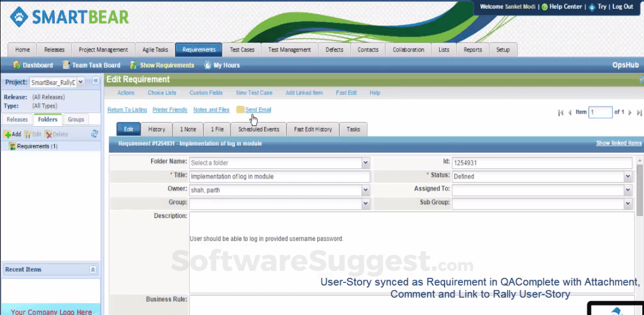The width and height of the screenshot is (644, 315).
Task: Click the Show Requirements toolbar icon
Action: pos(133,65)
